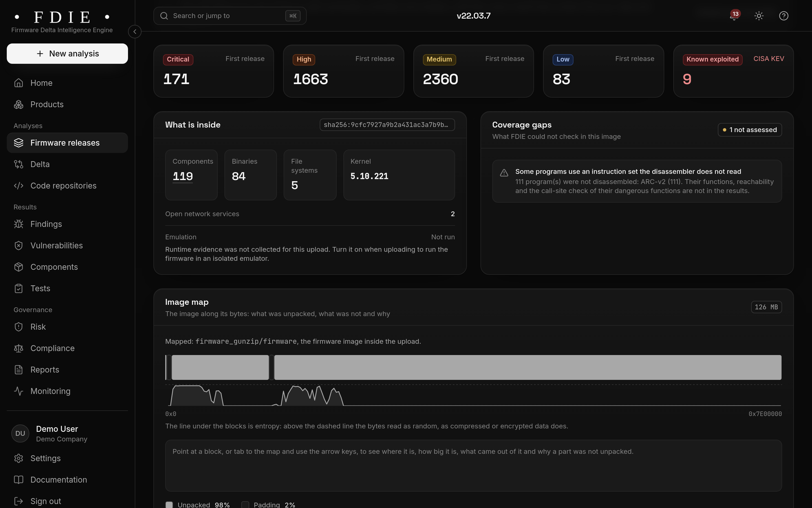Click the Firmware releases layers icon
Screen dimensions: 812x508
pos(18,143)
